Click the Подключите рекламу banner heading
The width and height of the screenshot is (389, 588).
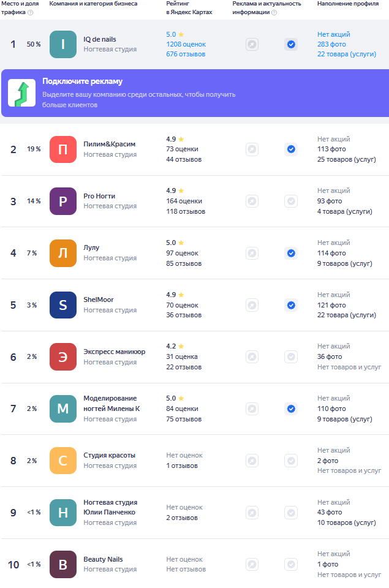[82, 81]
